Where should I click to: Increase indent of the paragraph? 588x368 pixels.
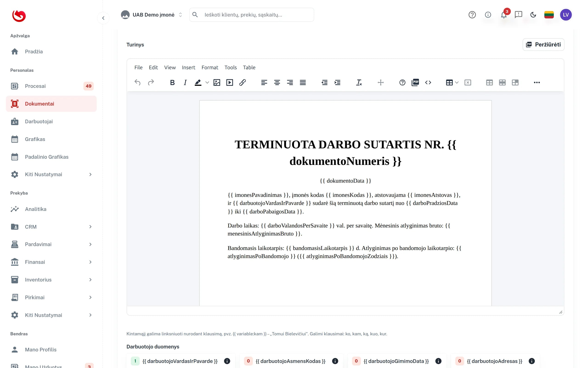coord(337,83)
